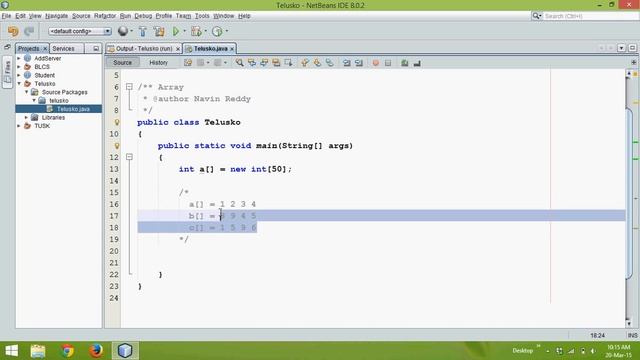The height and width of the screenshot is (360, 640).
Task: Click the Comment icon in editor toolbar
Action: pos(404,63)
